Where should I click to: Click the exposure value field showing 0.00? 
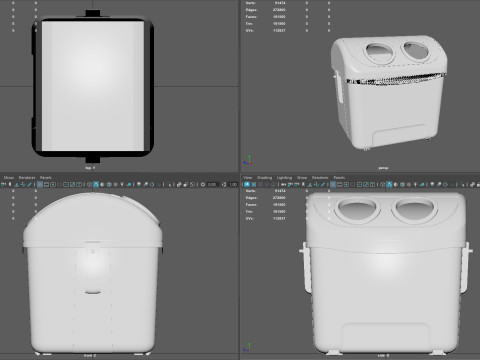point(212,184)
